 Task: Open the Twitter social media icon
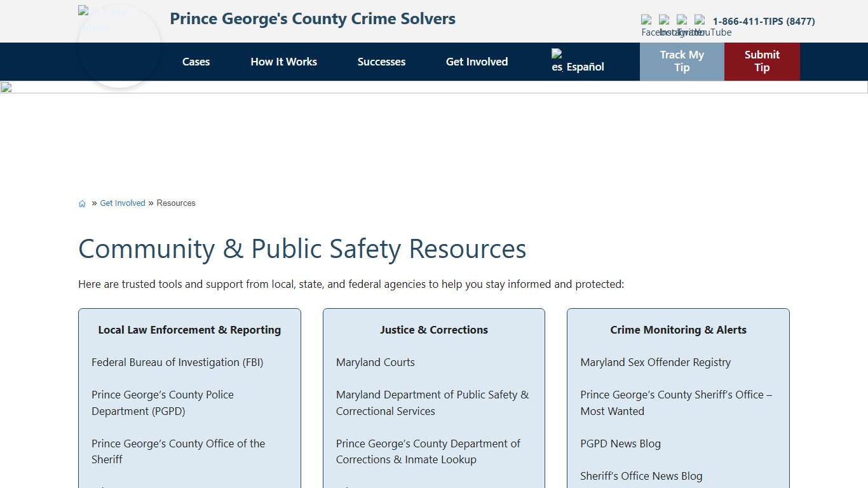tap(682, 21)
